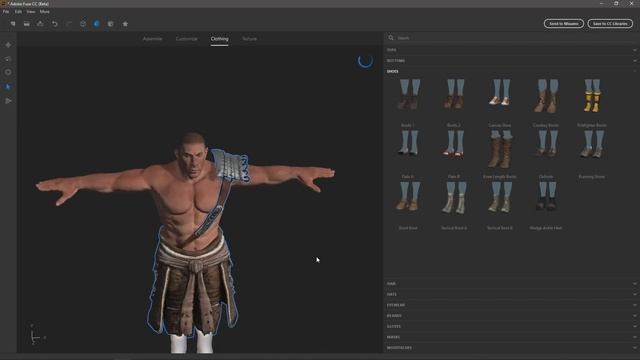Viewport: 640px width, 360px height.
Task: Open the File menu
Action: coord(6,12)
